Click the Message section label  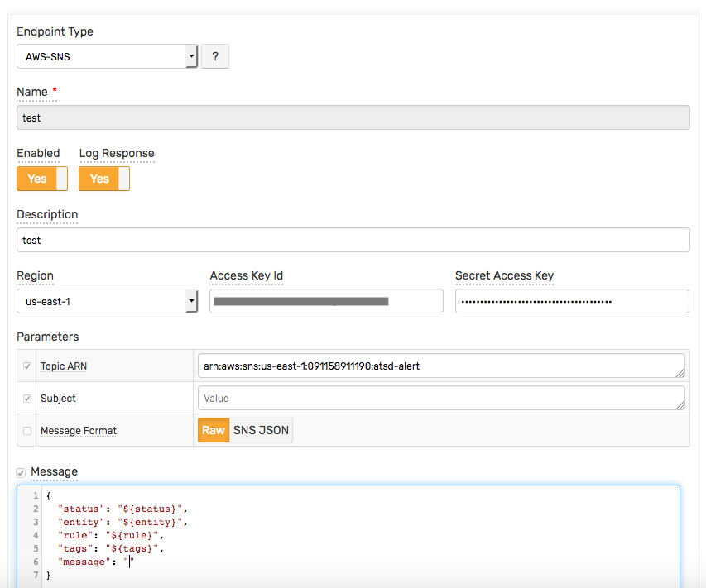pos(54,471)
